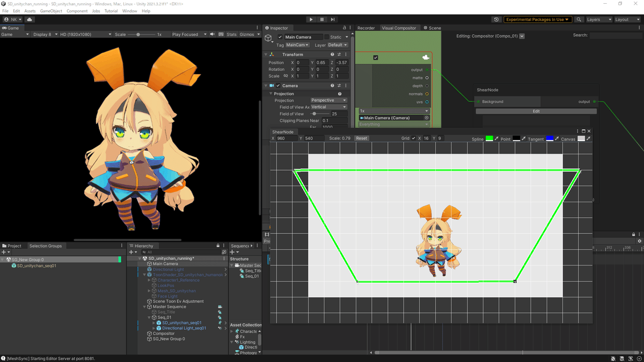Image resolution: width=644 pixels, height=362 pixels.
Task: Open the Projection Perspective dropdown
Action: pos(328,100)
